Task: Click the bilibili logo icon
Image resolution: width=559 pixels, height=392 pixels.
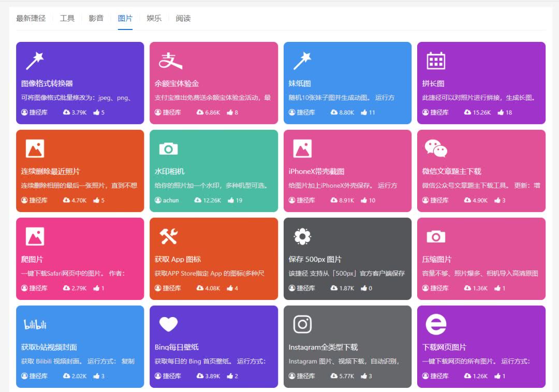Action: pyautogui.click(x=35, y=325)
